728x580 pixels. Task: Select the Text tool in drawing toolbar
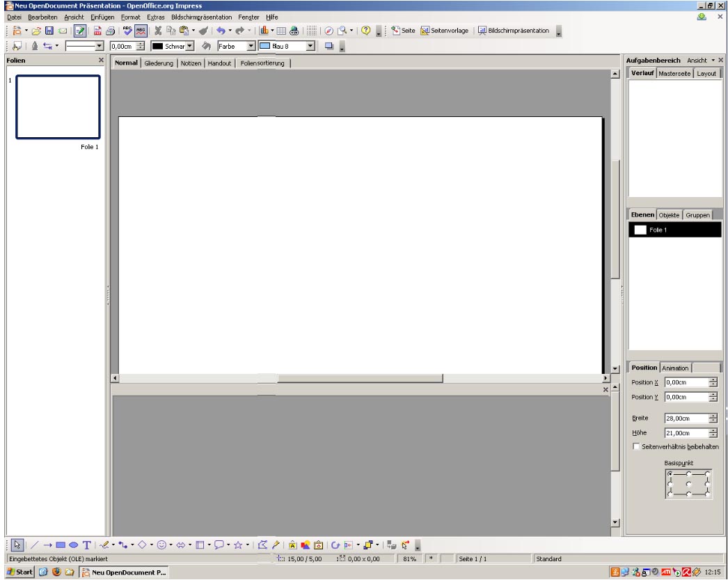pyautogui.click(x=87, y=545)
